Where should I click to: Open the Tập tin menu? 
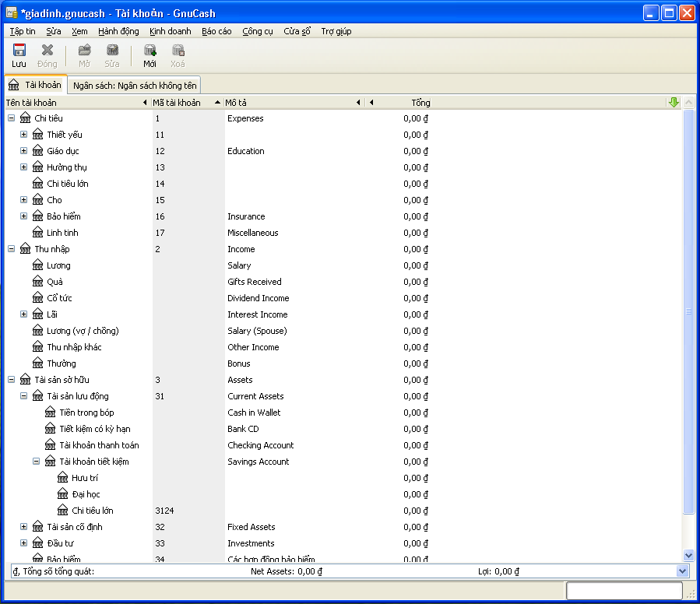(x=23, y=31)
